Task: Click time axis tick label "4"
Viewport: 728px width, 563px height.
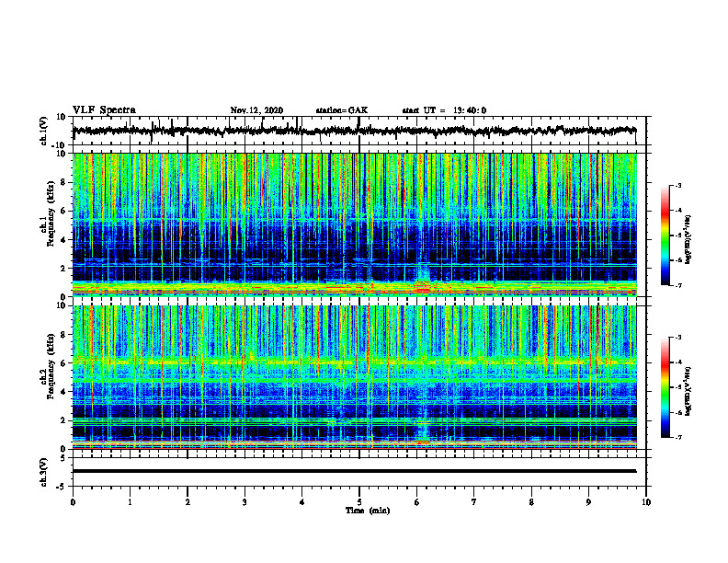Action: (302, 502)
